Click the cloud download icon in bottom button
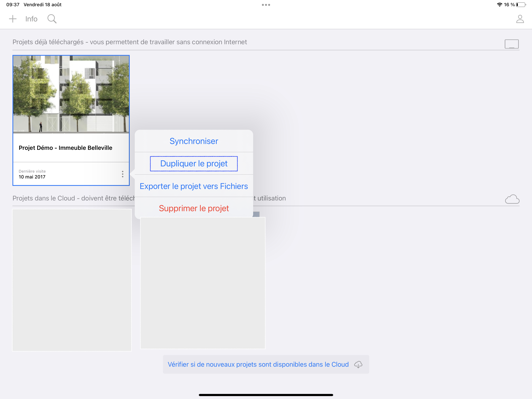532x399 pixels. coord(358,364)
